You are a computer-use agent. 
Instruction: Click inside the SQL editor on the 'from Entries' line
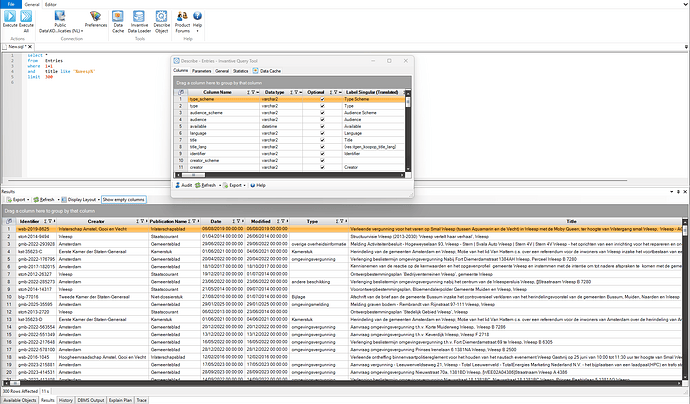point(45,61)
